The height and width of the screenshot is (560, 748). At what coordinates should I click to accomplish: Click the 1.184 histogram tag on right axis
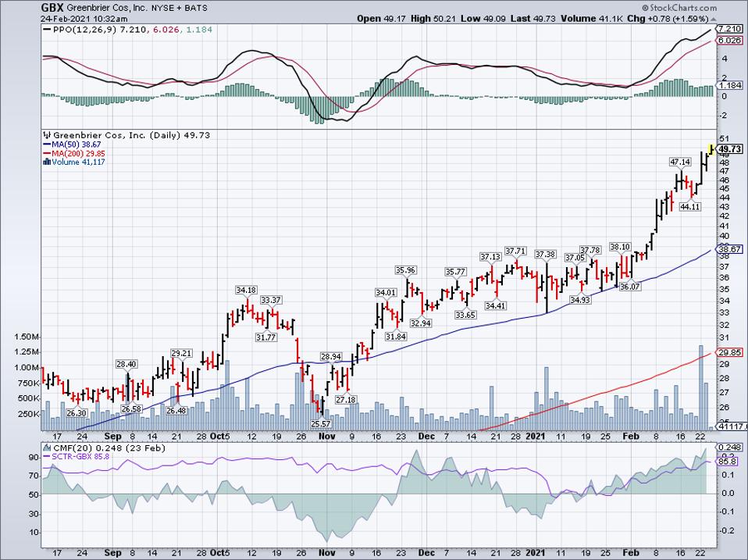[x=728, y=85]
